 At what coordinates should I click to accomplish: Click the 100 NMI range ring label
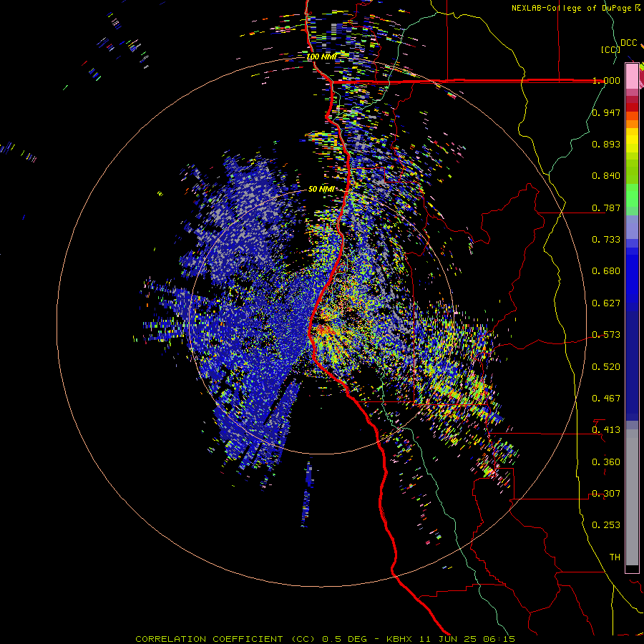[x=321, y=57]
